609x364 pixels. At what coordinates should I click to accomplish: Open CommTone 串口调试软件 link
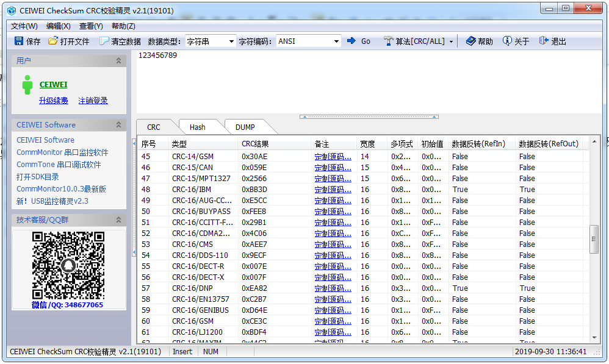[58, 165]
